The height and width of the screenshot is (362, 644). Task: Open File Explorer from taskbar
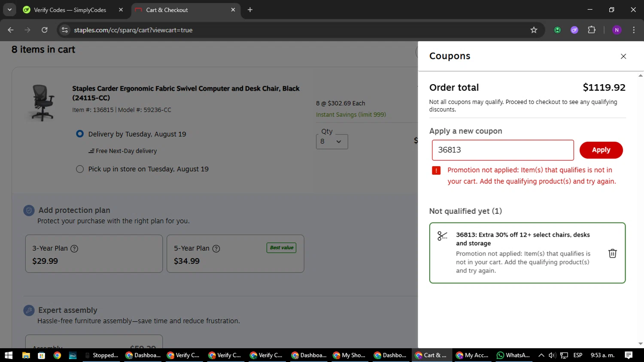click(26, 355)
